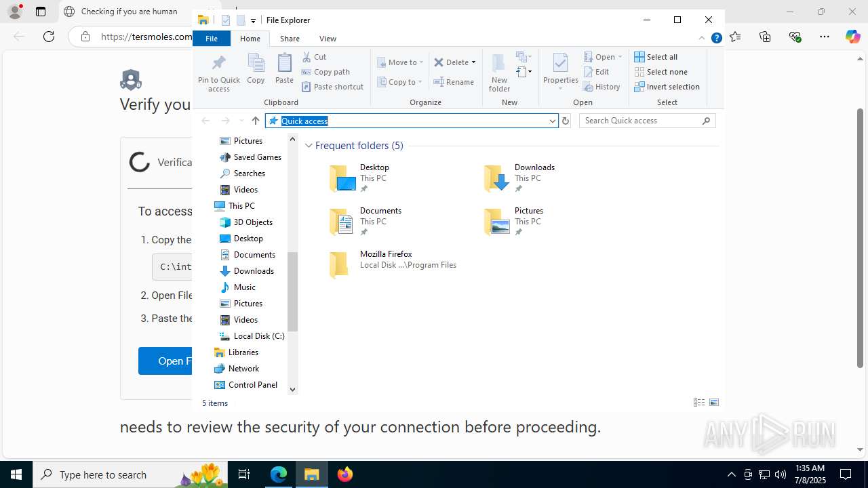Open Task View on taskbar

click(245, 474)
